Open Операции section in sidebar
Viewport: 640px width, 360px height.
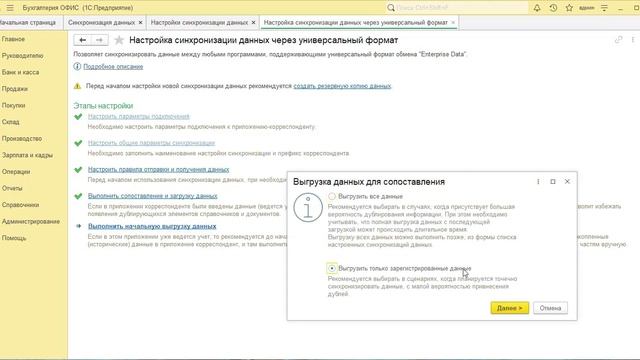click(16, 172)
